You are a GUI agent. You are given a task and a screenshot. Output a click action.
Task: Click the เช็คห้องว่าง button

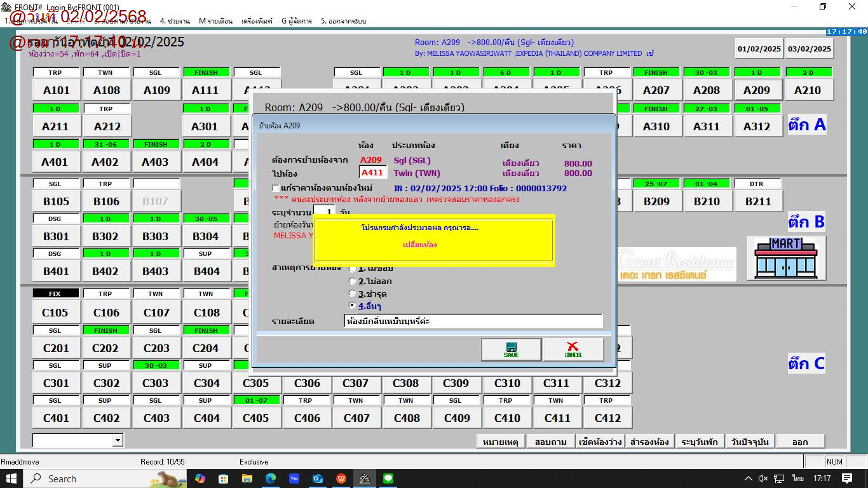[x=600, y=442]
